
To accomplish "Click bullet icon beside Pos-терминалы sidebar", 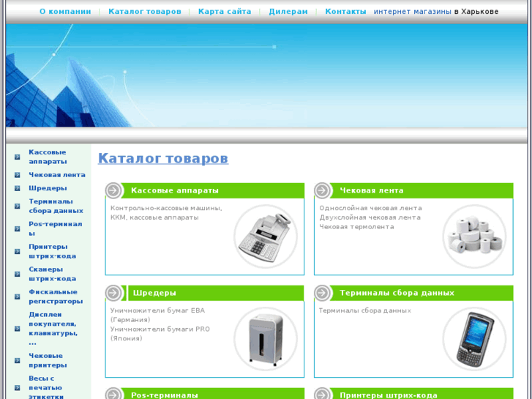I will (x=18, y=229).
